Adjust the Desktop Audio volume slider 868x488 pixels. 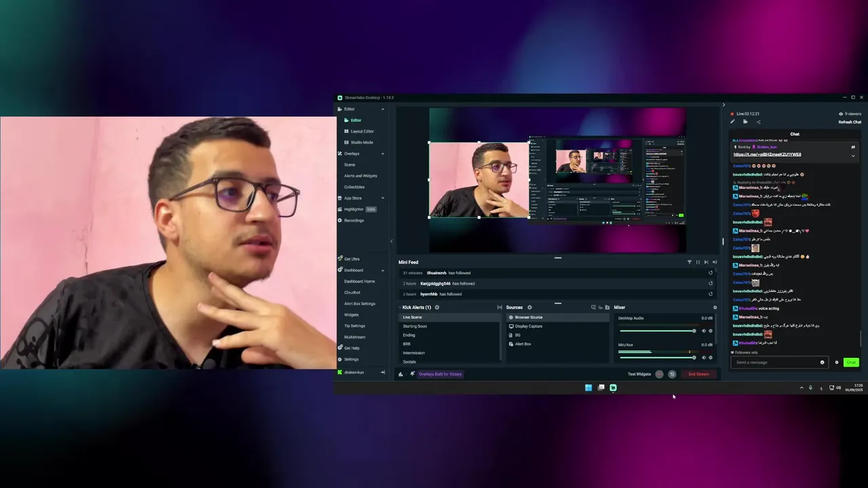657,331
